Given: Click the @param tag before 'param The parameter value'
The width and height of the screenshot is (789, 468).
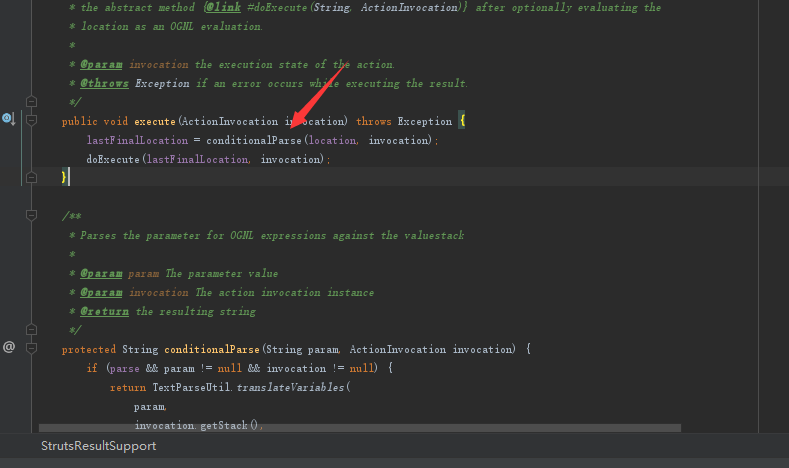Looking at the screenshot, I should (x=101, y=273).
